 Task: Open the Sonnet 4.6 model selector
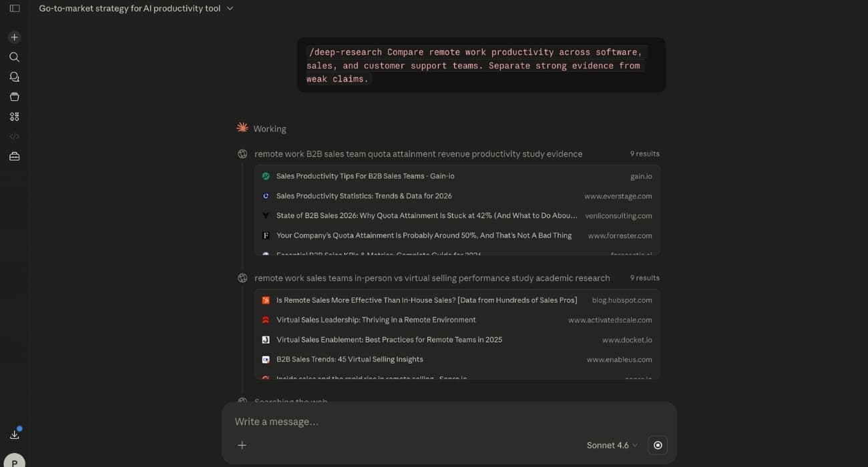pyautogui.click(x=612, y=445)
